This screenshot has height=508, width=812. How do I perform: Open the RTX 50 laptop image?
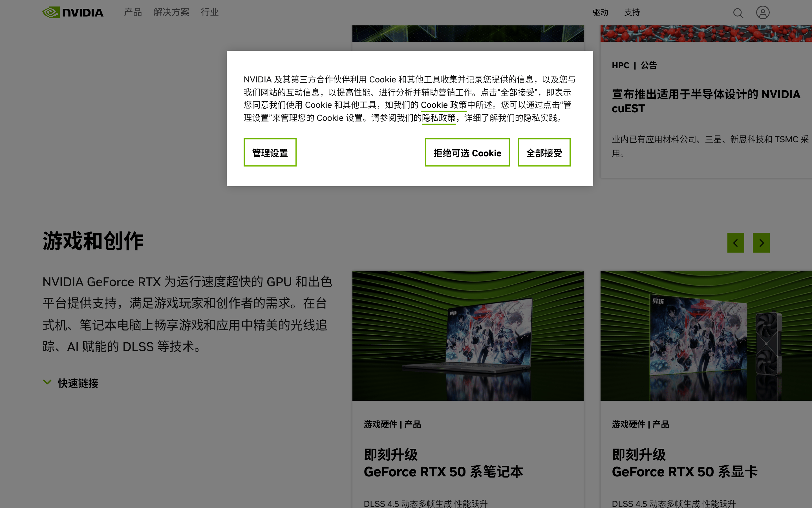(468, 336)
